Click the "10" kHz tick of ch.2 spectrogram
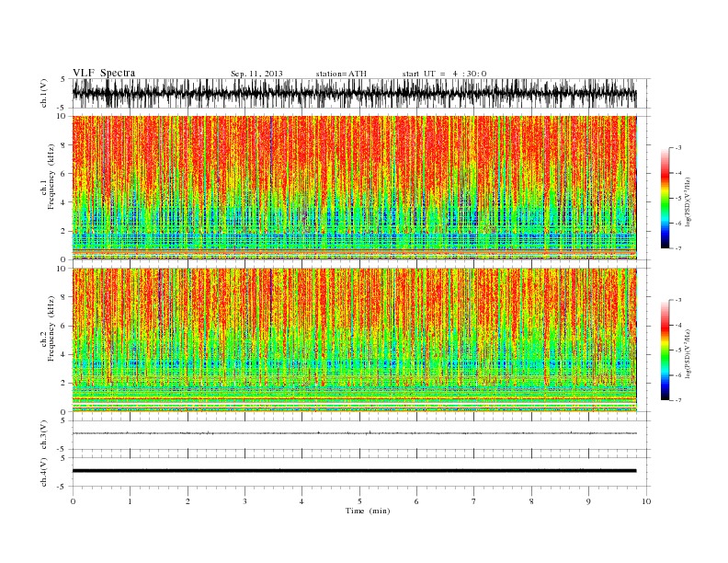Screen dimensions: 728x563 tap(62, 269)
